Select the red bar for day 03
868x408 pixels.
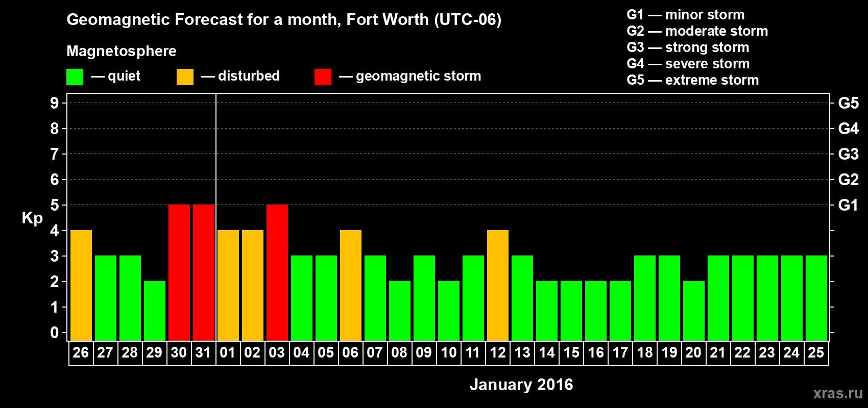(x=277, y=273)
